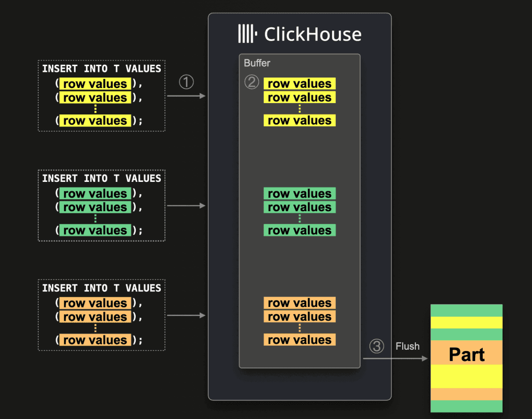Toggle the bottom orange row values entry
Image resolution: width=532 pixels, height=419 pixels.
point(299,339)
